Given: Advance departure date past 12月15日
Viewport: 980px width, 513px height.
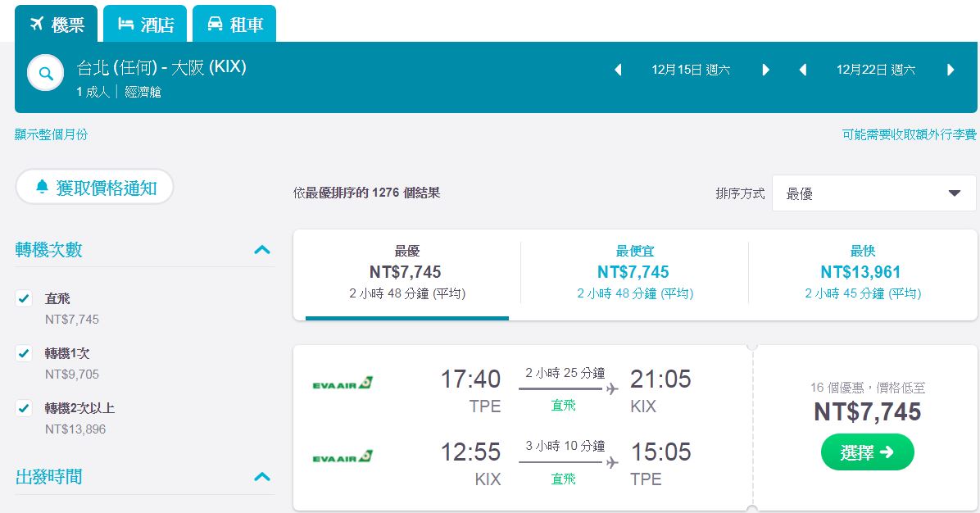Looking at the screenshot, I should [x=766, y=70].
